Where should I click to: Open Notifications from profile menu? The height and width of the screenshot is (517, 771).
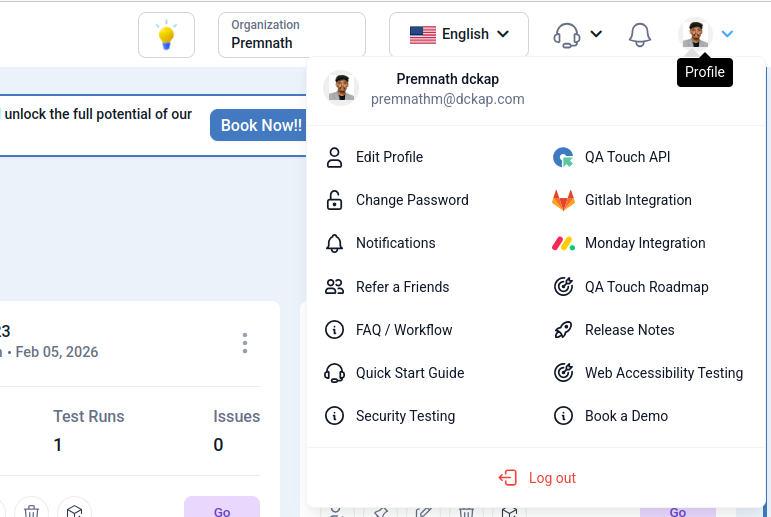395,243
